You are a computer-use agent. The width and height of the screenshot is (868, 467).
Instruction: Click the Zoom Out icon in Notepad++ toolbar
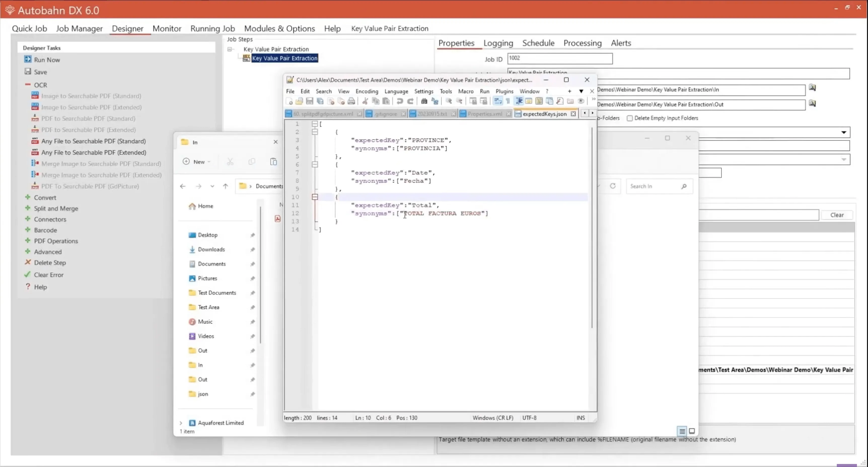click(459, 101)
